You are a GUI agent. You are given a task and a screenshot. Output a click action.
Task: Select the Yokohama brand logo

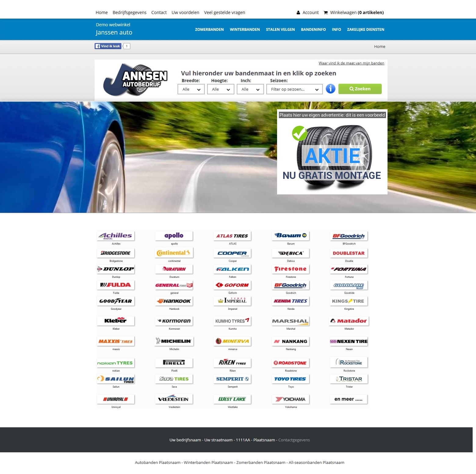(x=291, y=399)
